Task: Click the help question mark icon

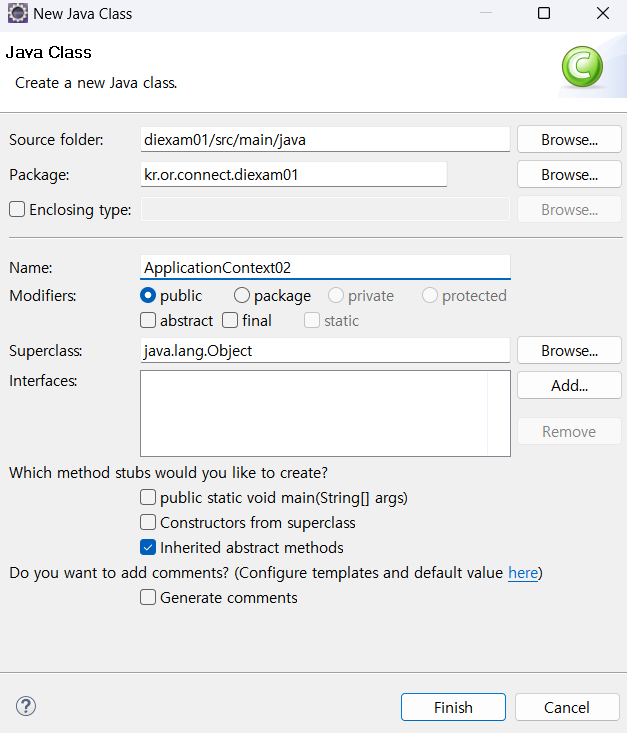Action: (x=26, y=706)
